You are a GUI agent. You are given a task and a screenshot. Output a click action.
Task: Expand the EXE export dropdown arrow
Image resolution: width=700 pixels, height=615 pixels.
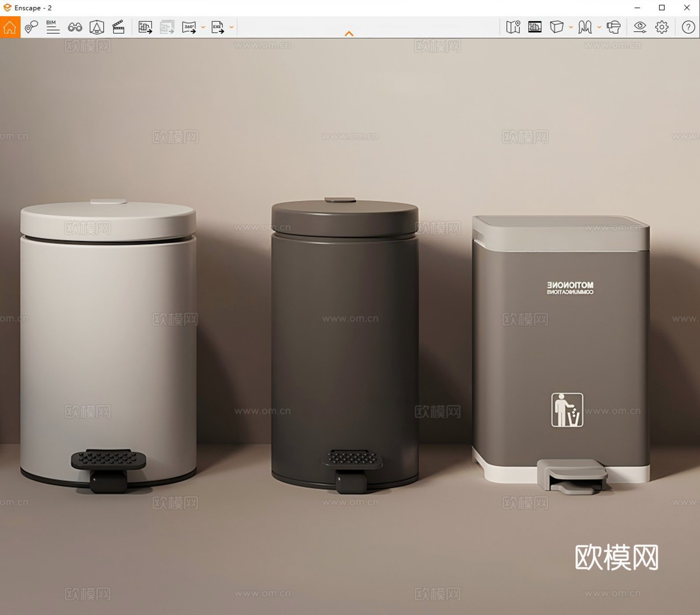click(231, 27)
